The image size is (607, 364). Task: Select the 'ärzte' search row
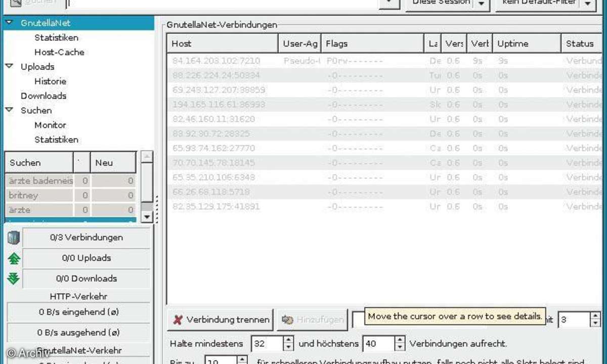click(x=70, y=210)
